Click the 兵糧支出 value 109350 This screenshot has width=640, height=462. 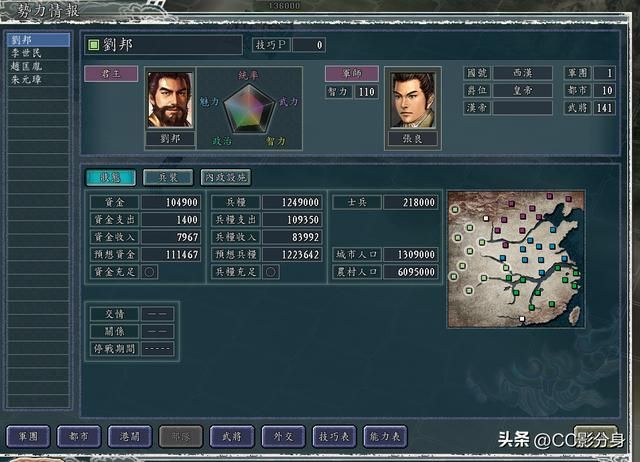click(292, 220)
